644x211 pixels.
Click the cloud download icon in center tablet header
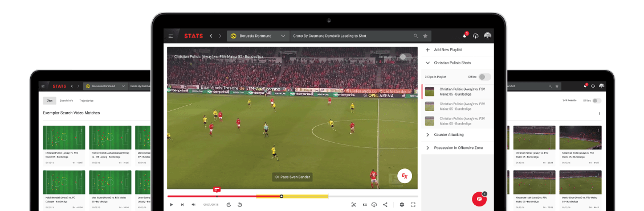pyautogui.click(x=476, y=36)
